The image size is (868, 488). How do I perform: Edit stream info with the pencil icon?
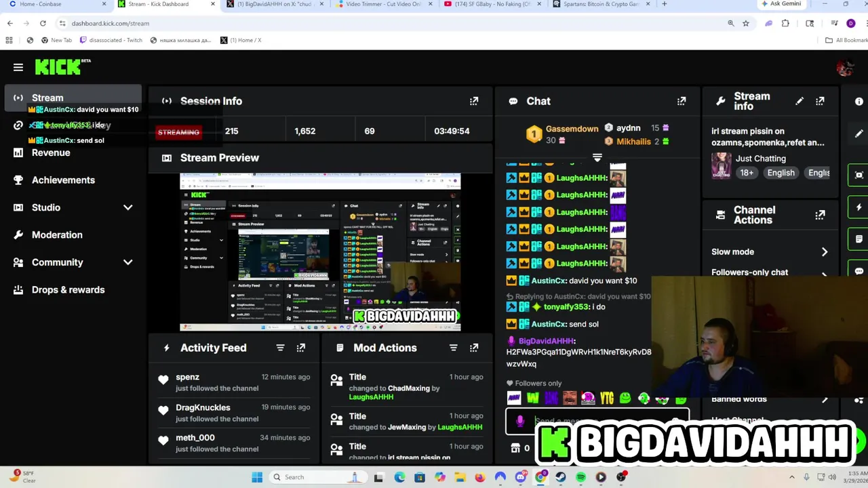(800, 101)
